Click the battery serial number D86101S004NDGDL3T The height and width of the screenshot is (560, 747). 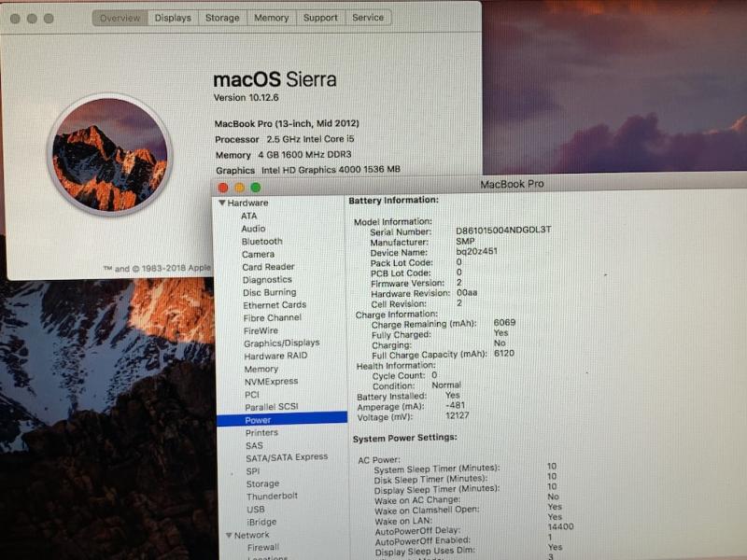503,230
